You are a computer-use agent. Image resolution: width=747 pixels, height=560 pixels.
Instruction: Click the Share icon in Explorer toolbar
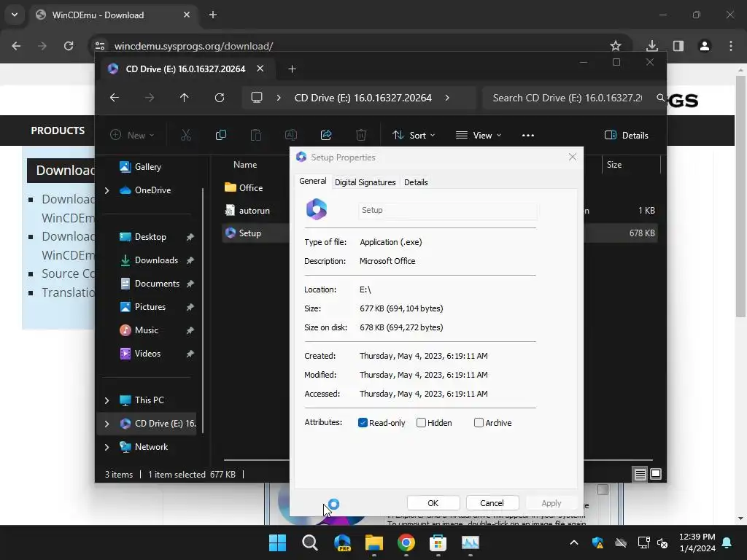tap(326, 135)
